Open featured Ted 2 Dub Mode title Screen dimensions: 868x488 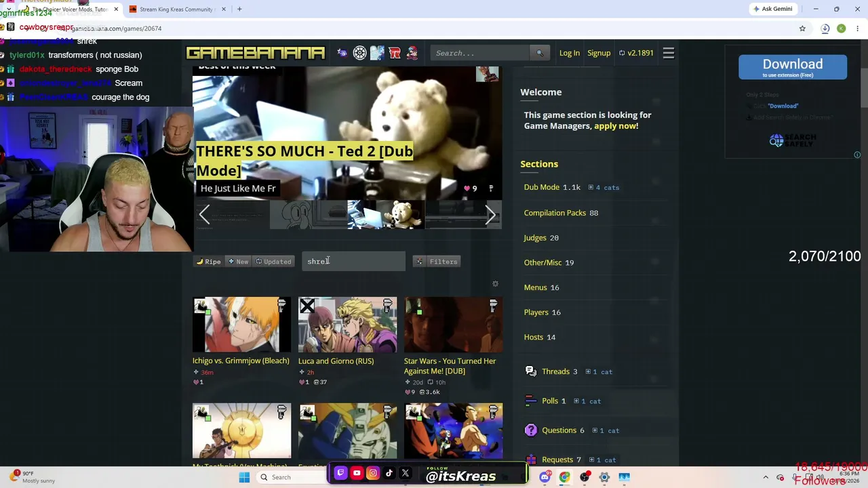(x=304, y=161)
